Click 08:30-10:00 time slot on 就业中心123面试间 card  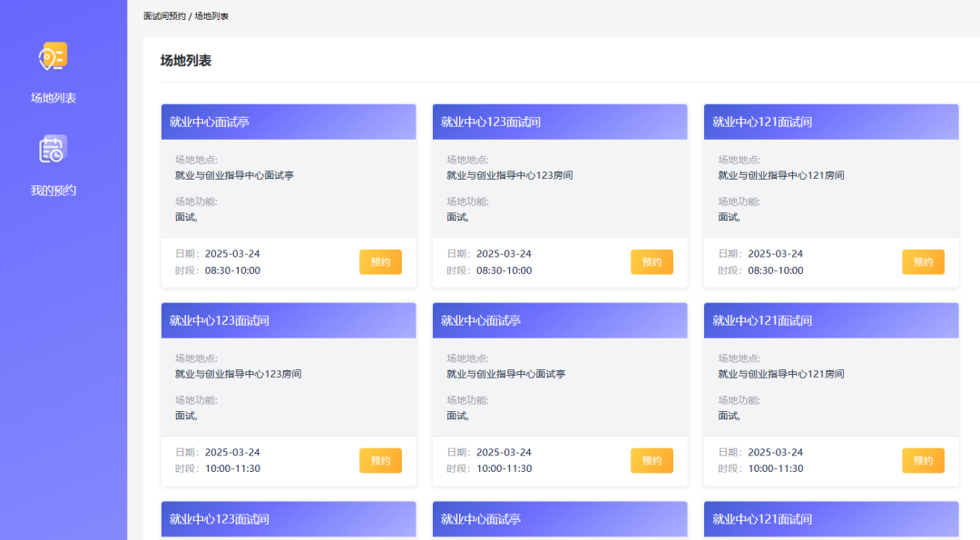pos(504,270)
